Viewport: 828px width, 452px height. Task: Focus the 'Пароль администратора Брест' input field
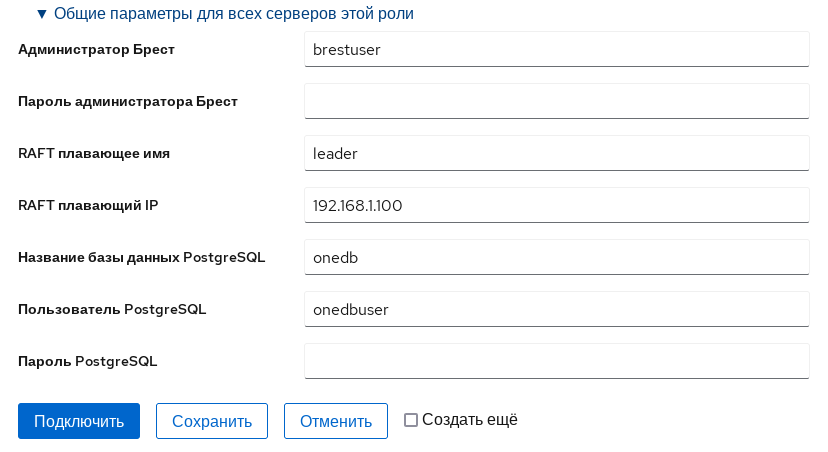[x=556, y=100]
